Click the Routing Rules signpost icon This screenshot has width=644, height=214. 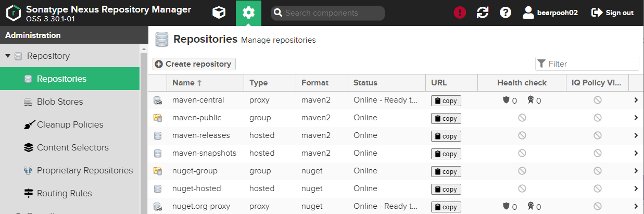[28, 193]
